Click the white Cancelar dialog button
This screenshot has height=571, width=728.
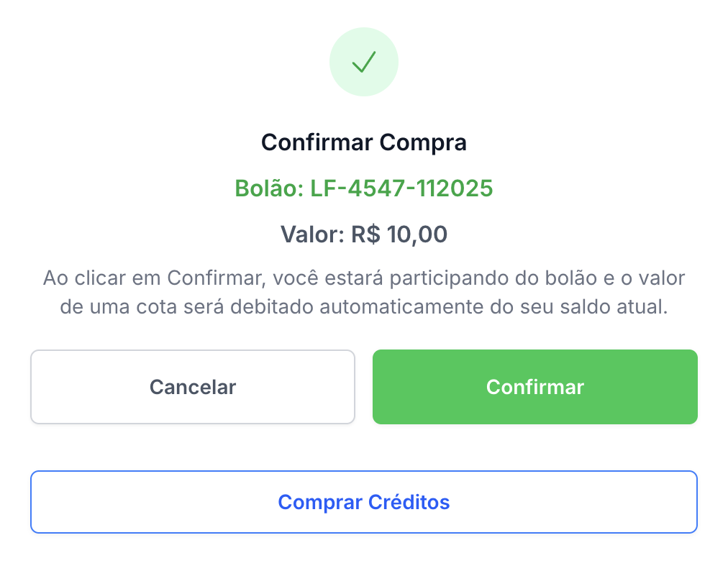pos(192,386)
